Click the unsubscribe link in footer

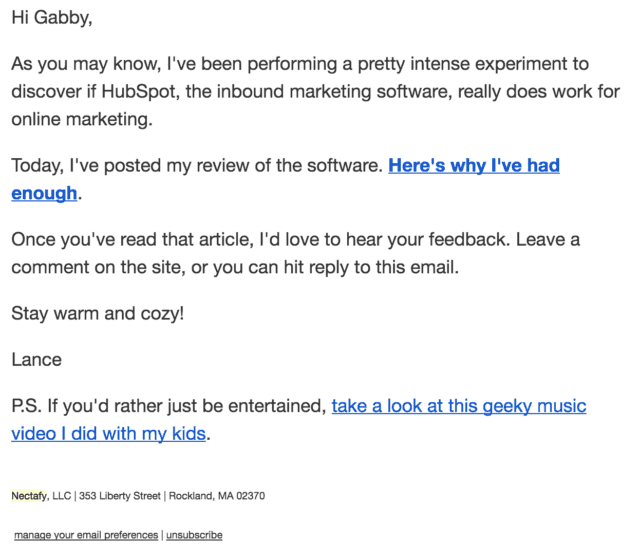point(194,535)
